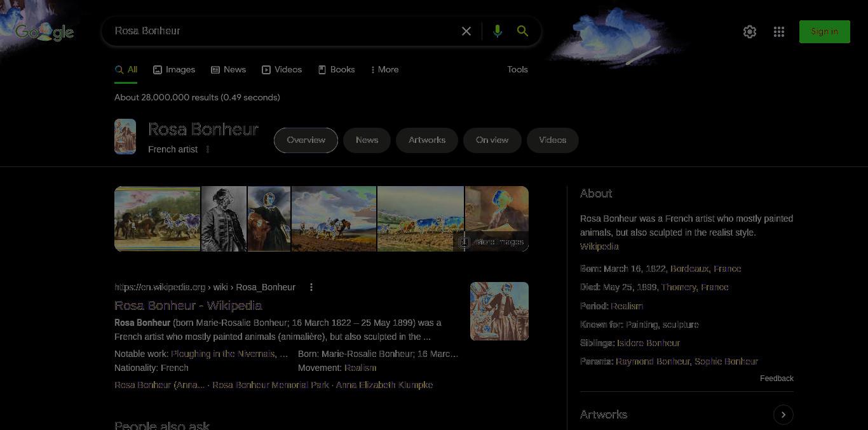Click the About heading in knowledge panel

(x=596, y=194)
